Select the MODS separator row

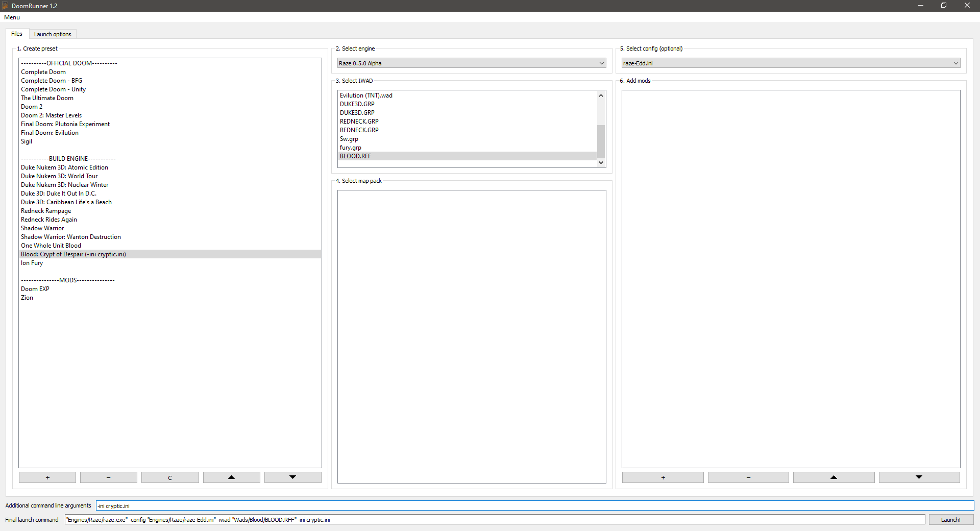tap(170, 280)
